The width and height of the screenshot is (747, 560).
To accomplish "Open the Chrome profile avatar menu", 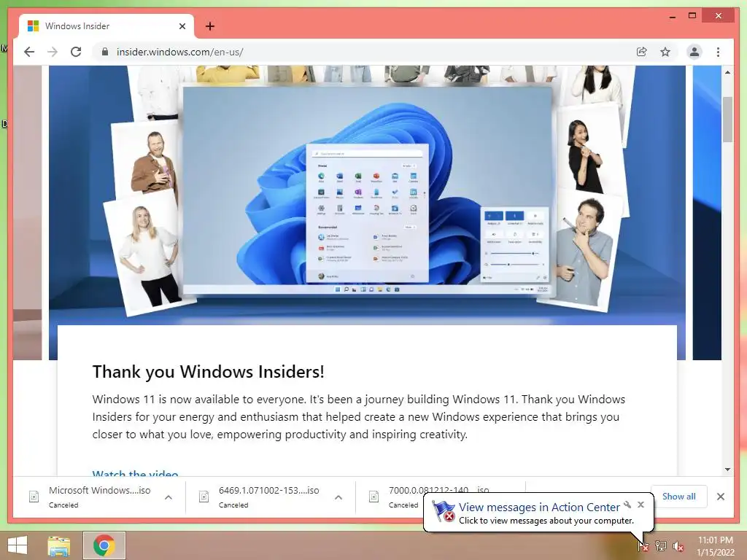I will click(x=694, y=52).
